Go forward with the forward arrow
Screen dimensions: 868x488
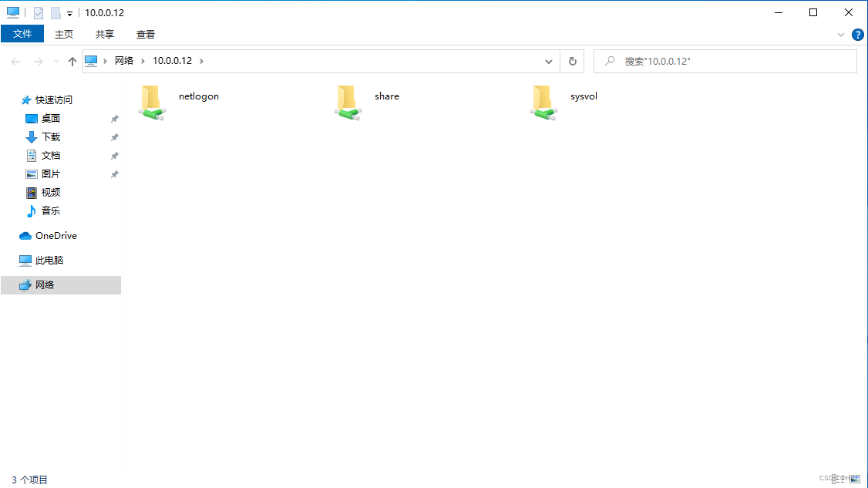(39, 62)
